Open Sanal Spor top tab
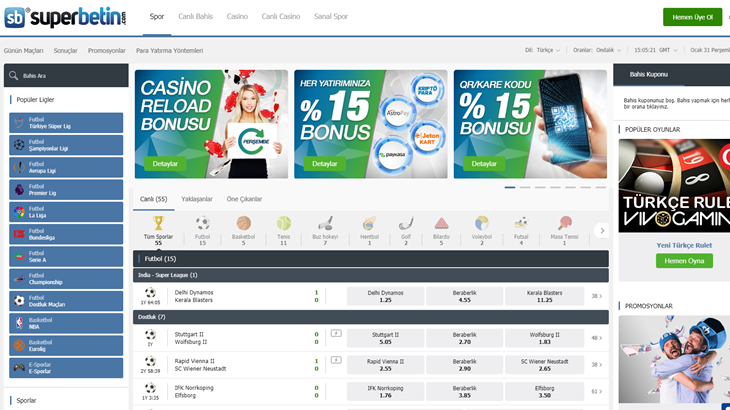This screenshot has width=730, height=410. coord(331,17)
